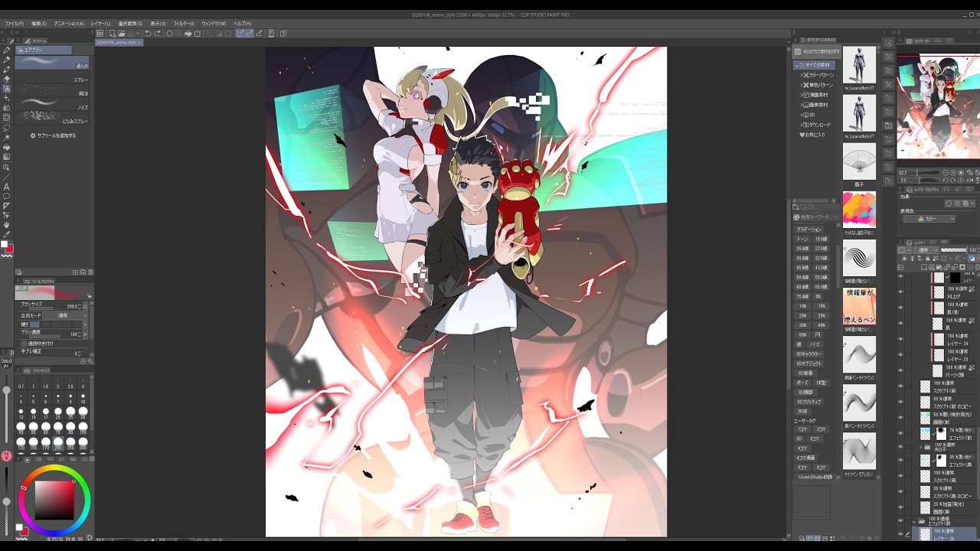Click サブツールを追加する button
Viewport: 980px width, 551px height.
pyautogui.click(x=54, y=135)
